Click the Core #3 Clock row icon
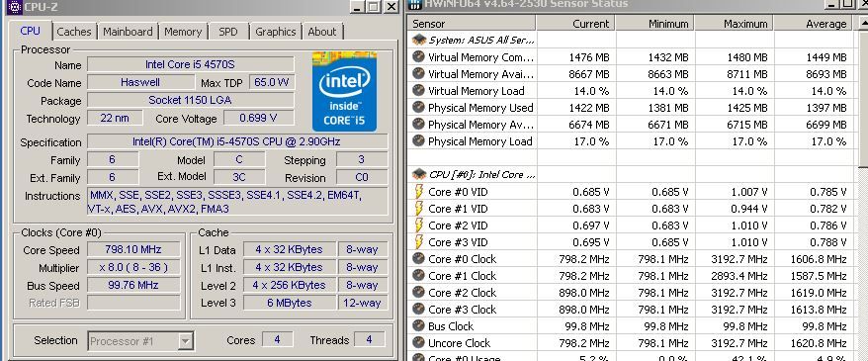The width and height of the screenshot is (868, 361). (418, 309)
